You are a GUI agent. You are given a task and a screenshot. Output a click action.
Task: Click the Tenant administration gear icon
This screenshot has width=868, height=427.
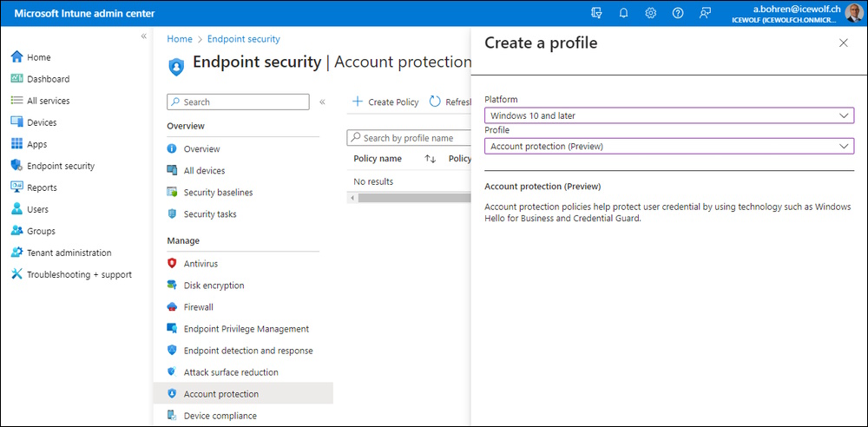[17, 253]
